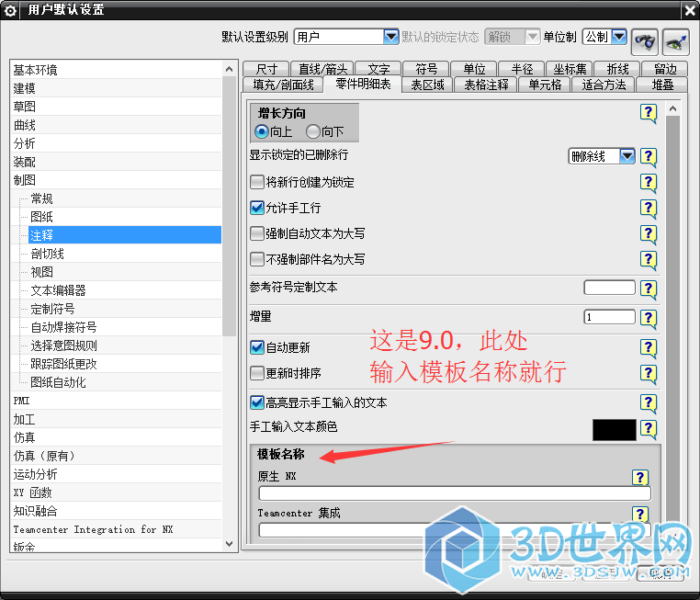Click settings panel scroll-up arrow
Viewport: 700px width, 600px height.
click(672, 108)
